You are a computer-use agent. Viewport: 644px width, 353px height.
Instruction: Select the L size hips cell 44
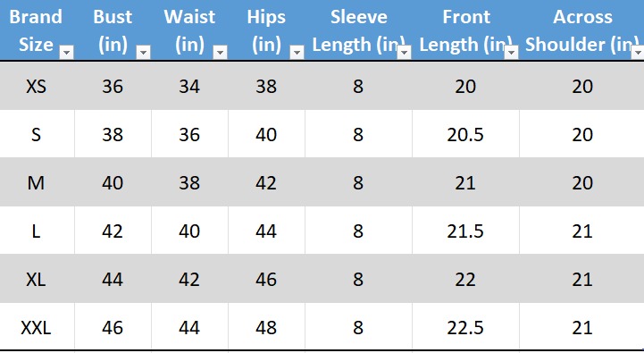pos(266,231)
